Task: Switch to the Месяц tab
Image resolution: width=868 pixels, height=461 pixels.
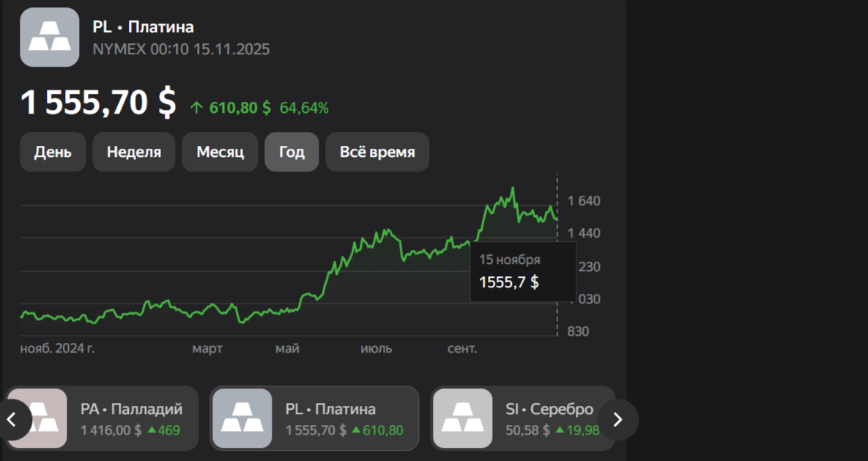Action: tap(220, 152)
